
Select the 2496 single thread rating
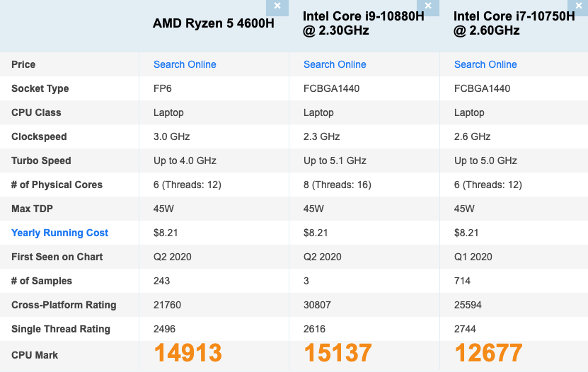[164, 329]
